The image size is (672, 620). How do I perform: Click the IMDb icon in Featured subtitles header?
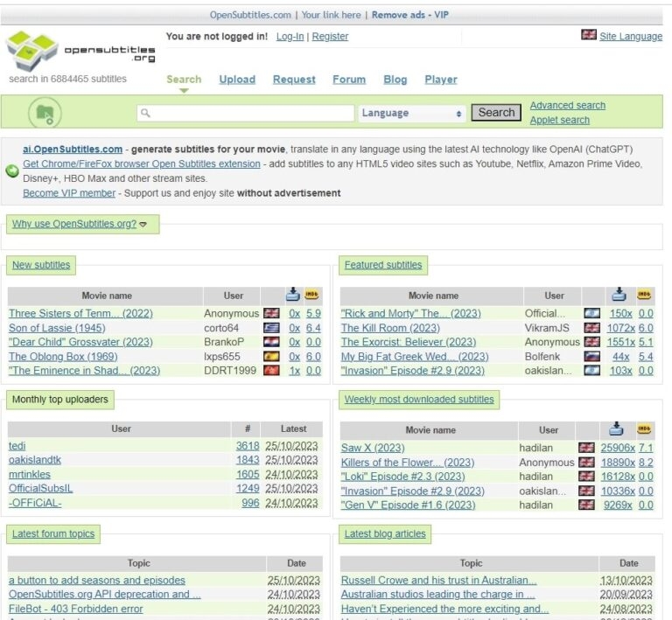click(645, 295)
